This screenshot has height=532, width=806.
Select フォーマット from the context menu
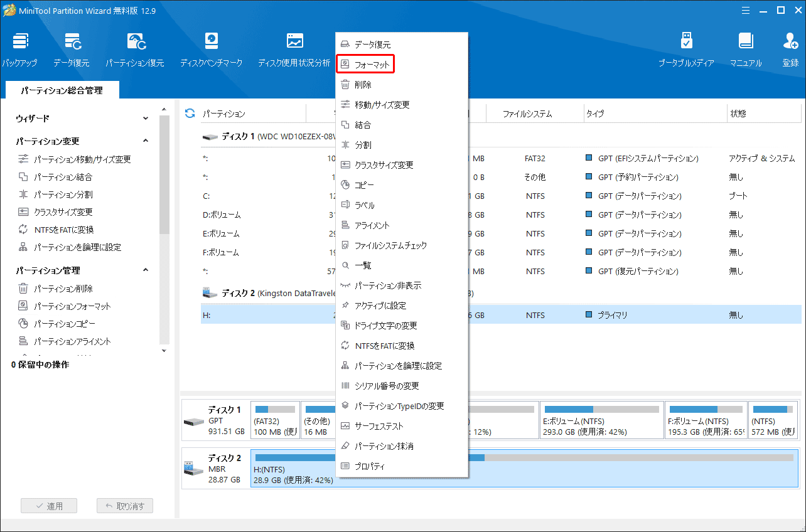402,65
